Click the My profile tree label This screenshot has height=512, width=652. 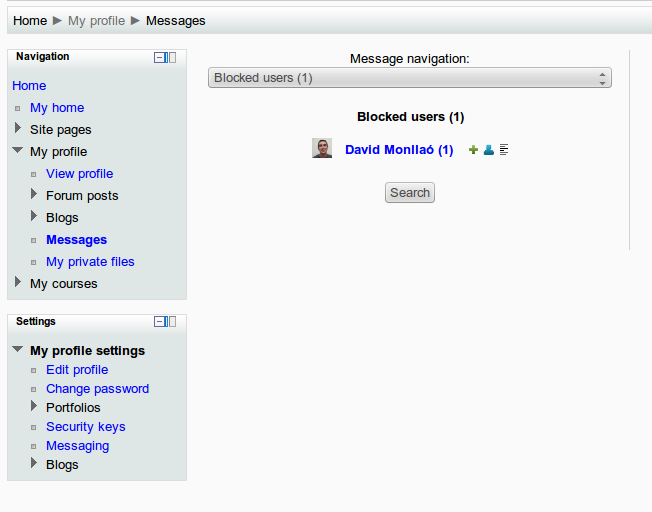pyautogui.click(x=58, y=152)
